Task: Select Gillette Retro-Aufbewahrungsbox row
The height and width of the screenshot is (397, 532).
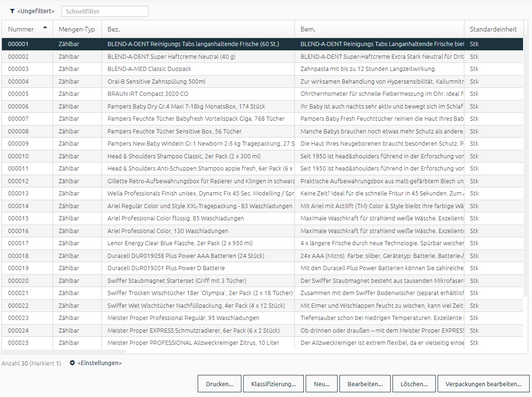Action: pos(262,181)
